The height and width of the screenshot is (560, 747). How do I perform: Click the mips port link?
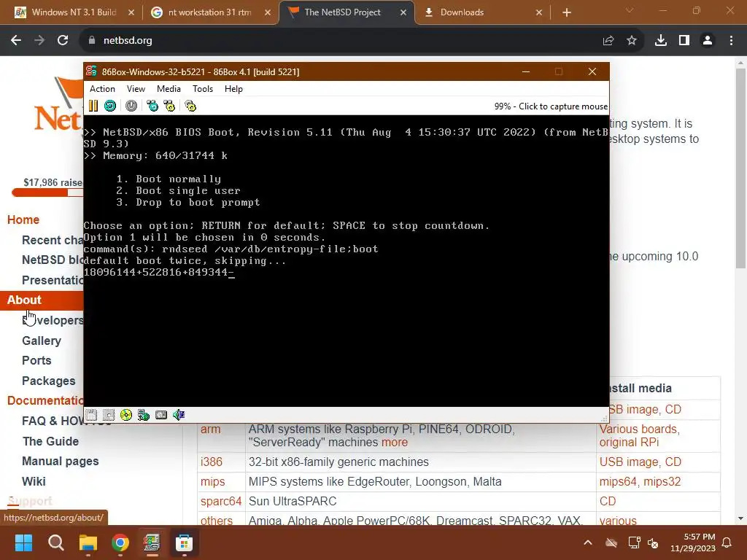coord(212,481)
